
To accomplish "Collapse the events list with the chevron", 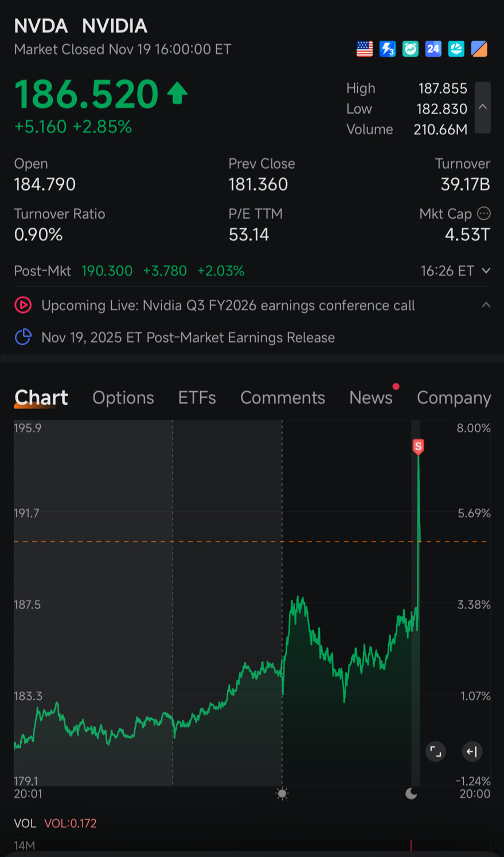I will [x=486, y=305].
